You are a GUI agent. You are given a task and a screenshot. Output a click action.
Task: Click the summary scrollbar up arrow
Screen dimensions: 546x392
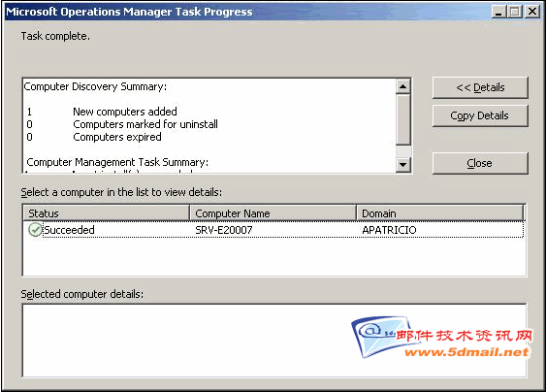[x=403, y=86]
